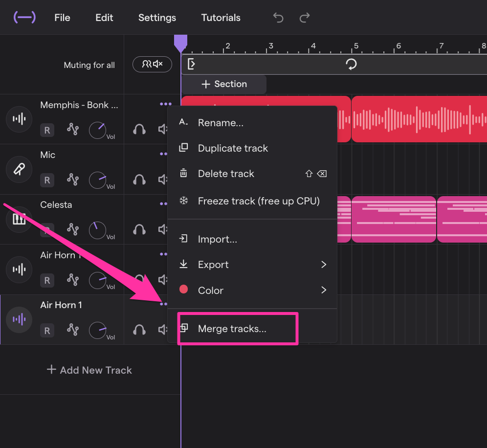Solo the Memphis - Bonk track with headphones
The height and width of the screenshot is (448, 487).
[x=139, y=129]
